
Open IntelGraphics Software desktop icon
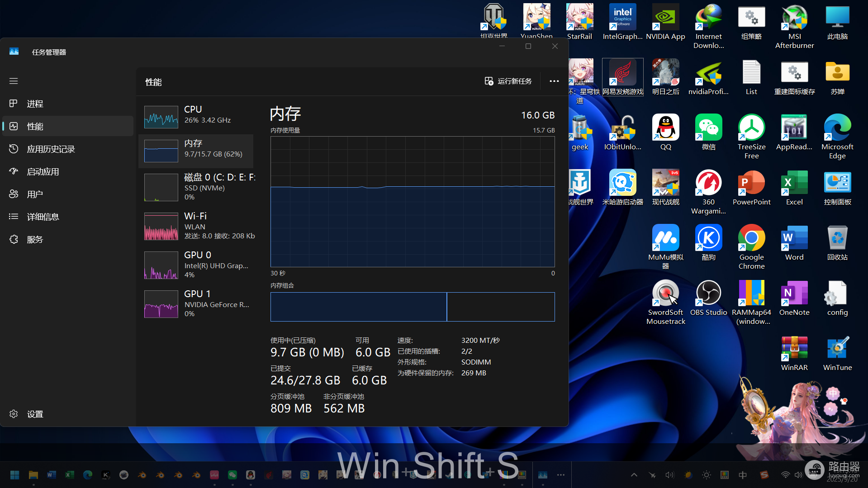click(x=622, y=22)
